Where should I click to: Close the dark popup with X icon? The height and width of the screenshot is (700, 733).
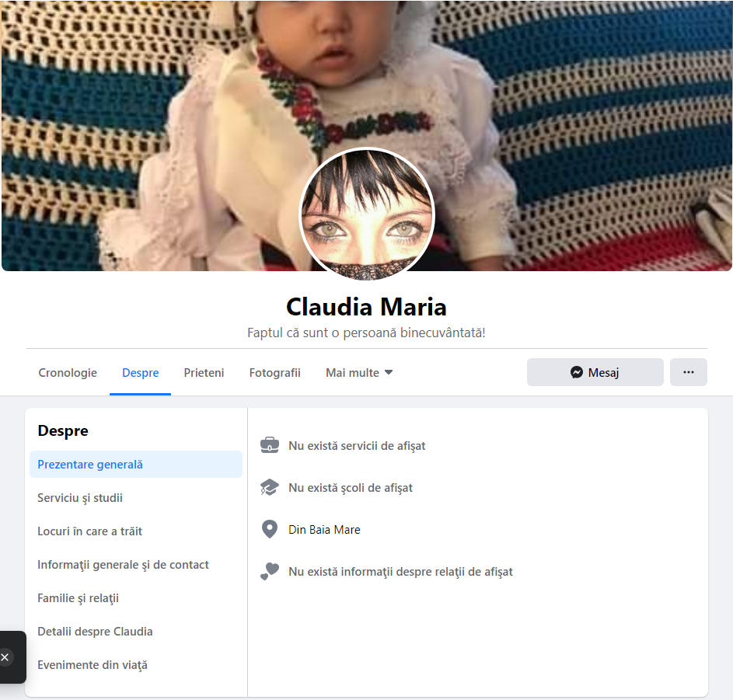click(x=5, y=657)
